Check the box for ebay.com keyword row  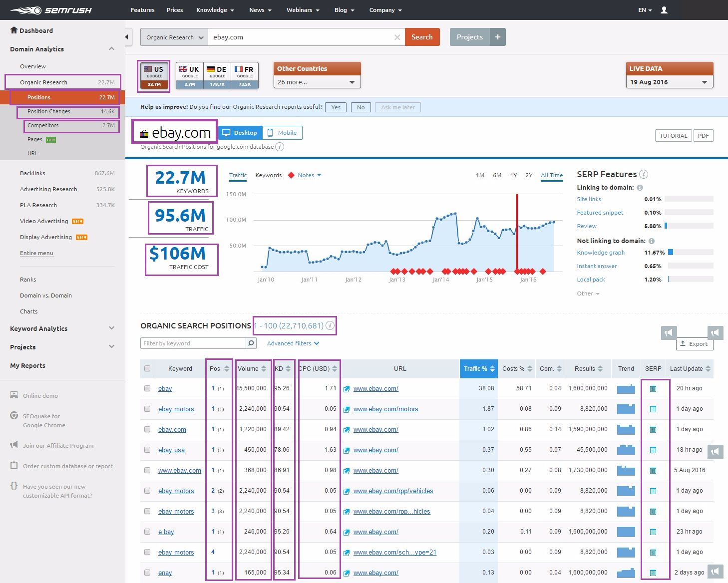click(147, 429)
